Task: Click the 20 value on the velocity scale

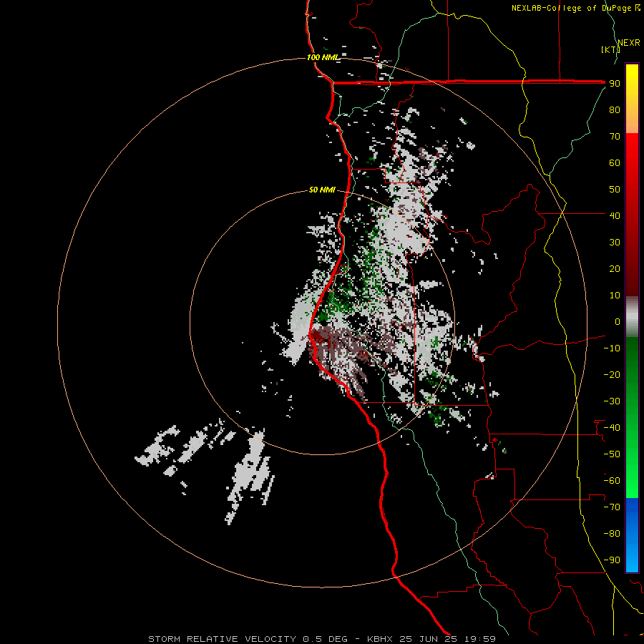Action: point(615,269)
